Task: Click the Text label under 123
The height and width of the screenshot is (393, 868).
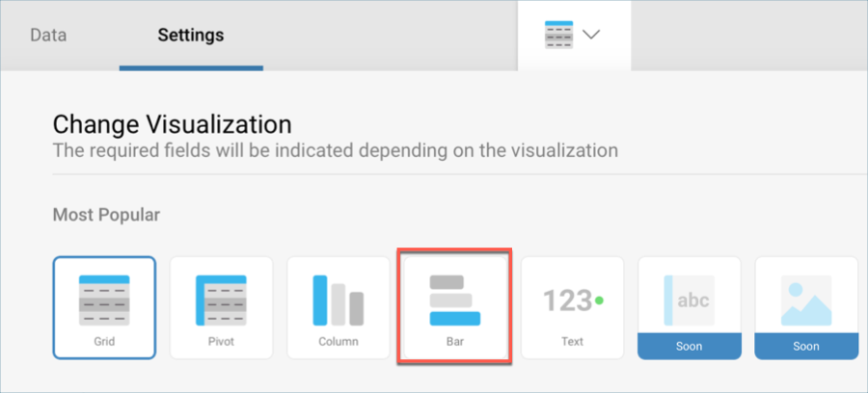Action: point(572,341)
